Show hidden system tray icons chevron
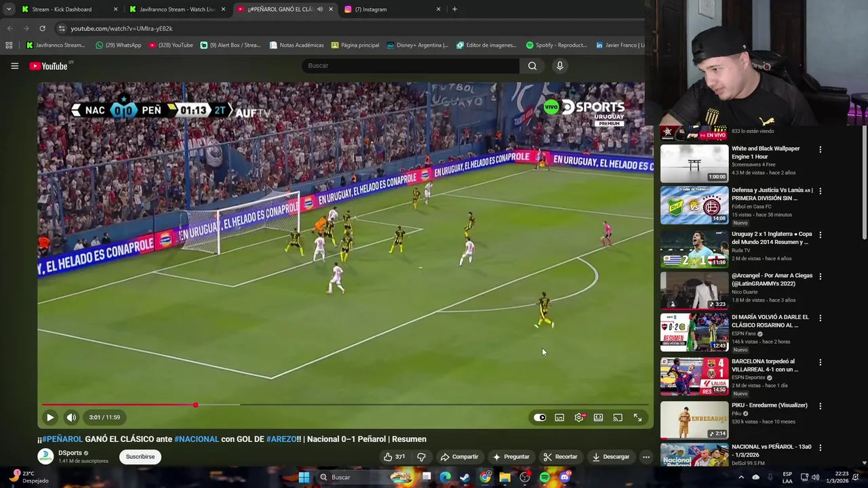 [741, 477]
